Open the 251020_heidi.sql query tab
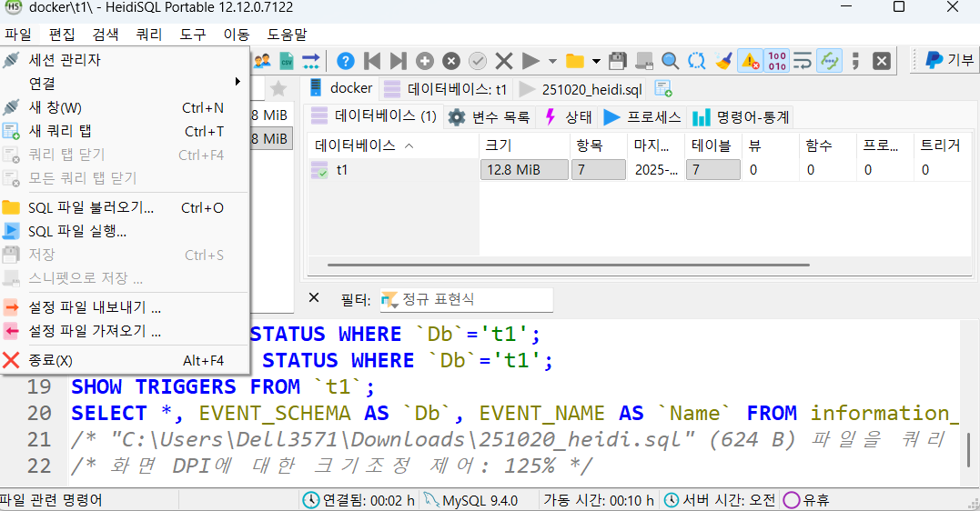Image resolution: width=980 pixels, height=511 pixels. tap(581, 89)
